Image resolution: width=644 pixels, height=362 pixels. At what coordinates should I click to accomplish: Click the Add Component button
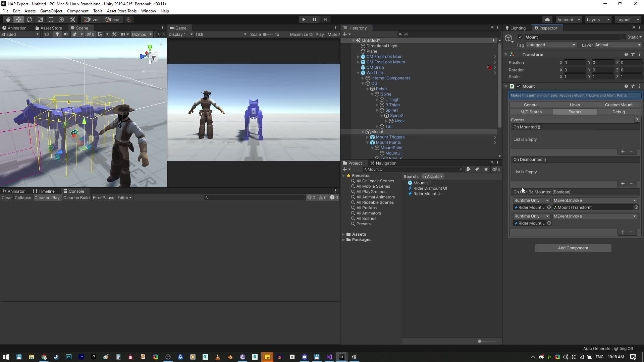point(573,248)
